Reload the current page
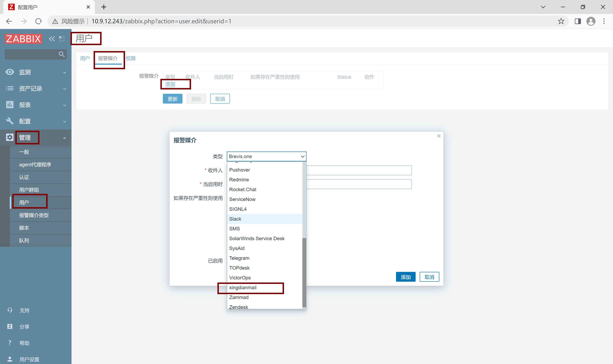Viewport: 613px width, 364px height. (x=38, y=21)
